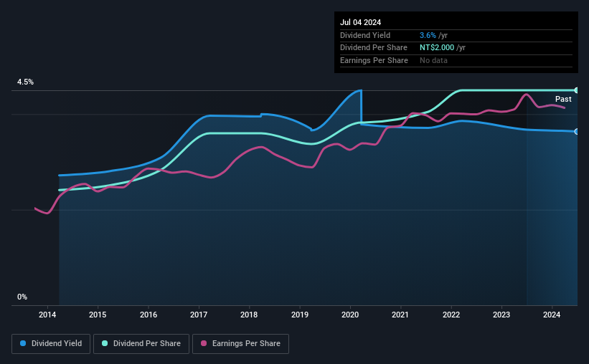The height and width of the screenshot is (364, 589).
Task: Select the Dividend Yield endpoint marker
Action: point(577,131)
